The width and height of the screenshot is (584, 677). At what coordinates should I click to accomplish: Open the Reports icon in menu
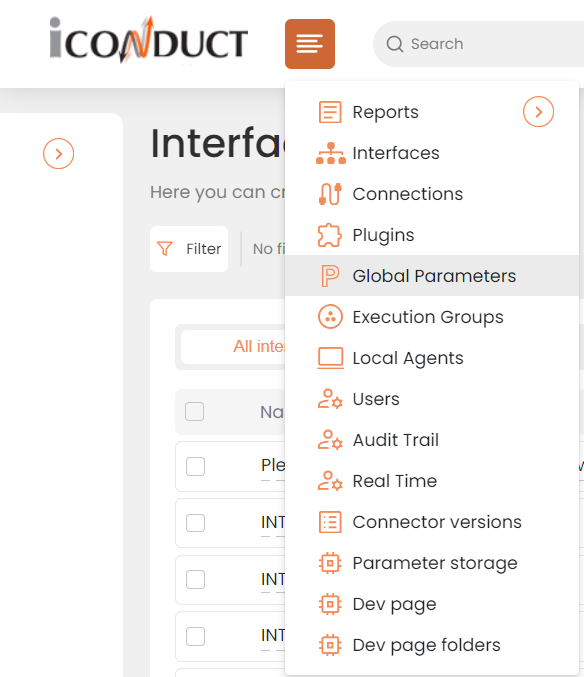[330, 112]
